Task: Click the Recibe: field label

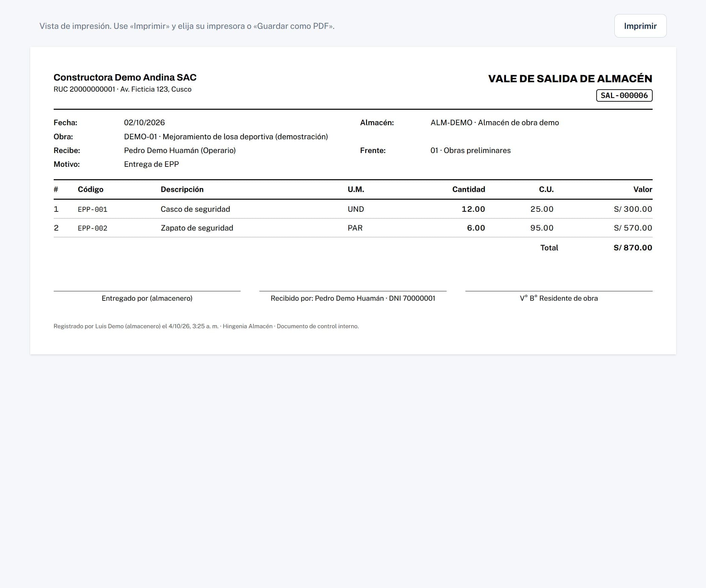Action: [x=66, y=151]
